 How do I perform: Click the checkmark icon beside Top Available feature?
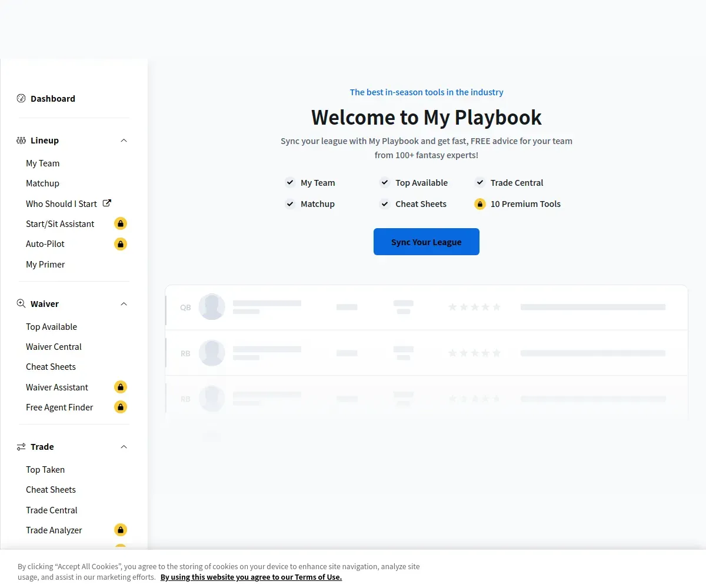click(x=385, y=182)
